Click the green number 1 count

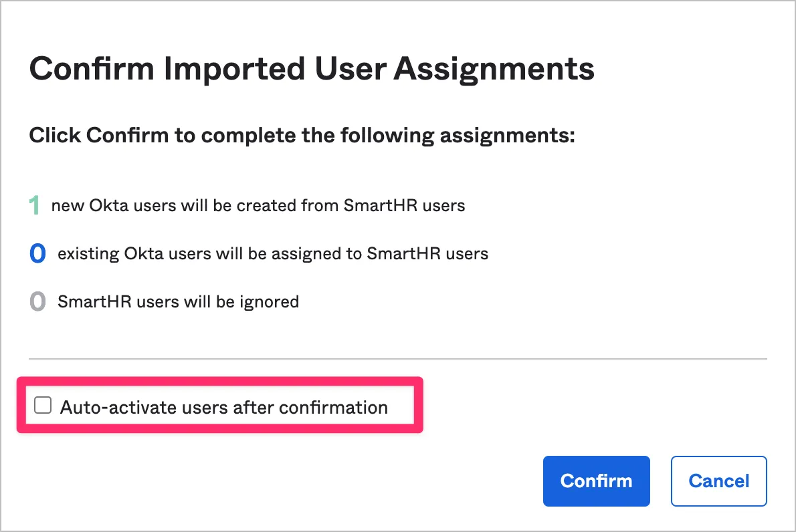pyautogui.click(x=34, y=205)
